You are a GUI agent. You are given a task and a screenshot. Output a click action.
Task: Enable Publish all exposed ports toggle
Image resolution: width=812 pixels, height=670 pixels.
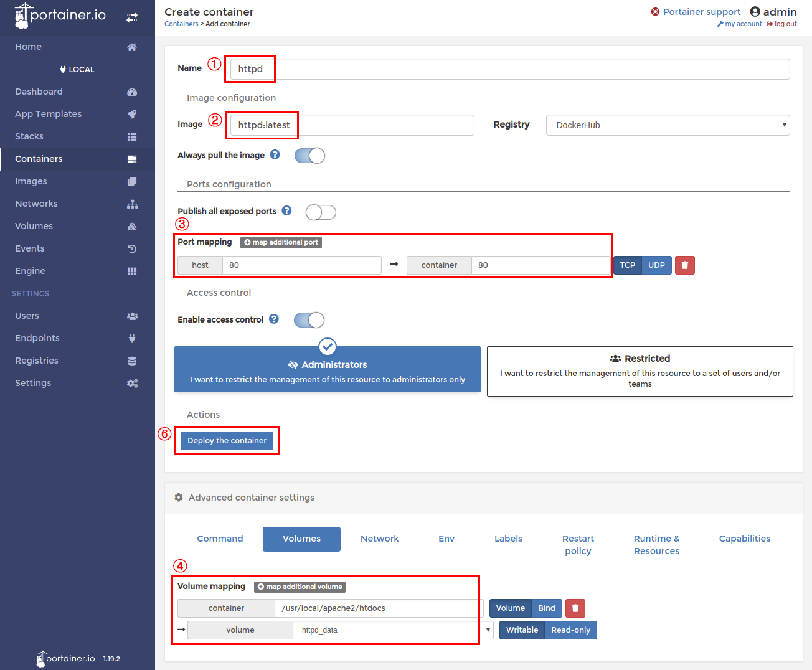tap(321, 212)
